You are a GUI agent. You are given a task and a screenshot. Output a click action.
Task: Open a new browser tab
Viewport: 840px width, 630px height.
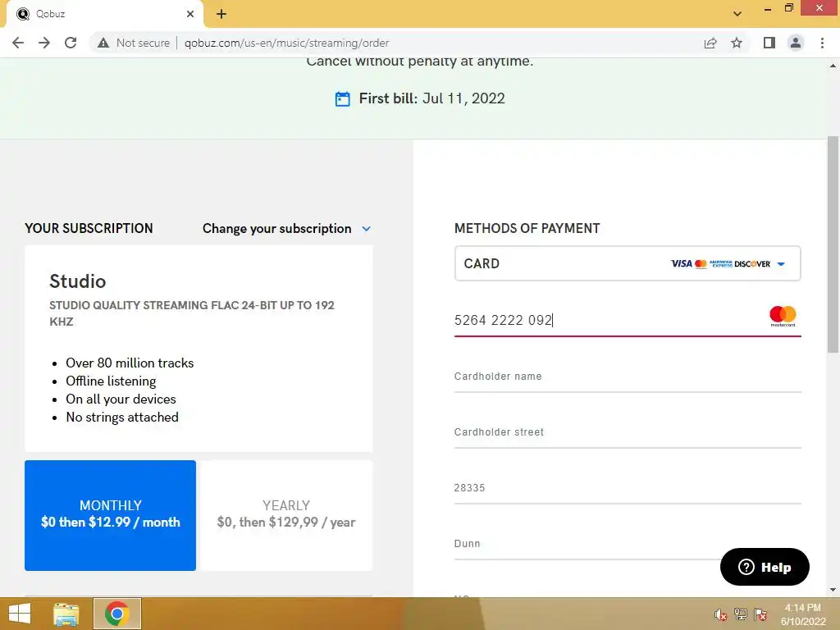221,14
